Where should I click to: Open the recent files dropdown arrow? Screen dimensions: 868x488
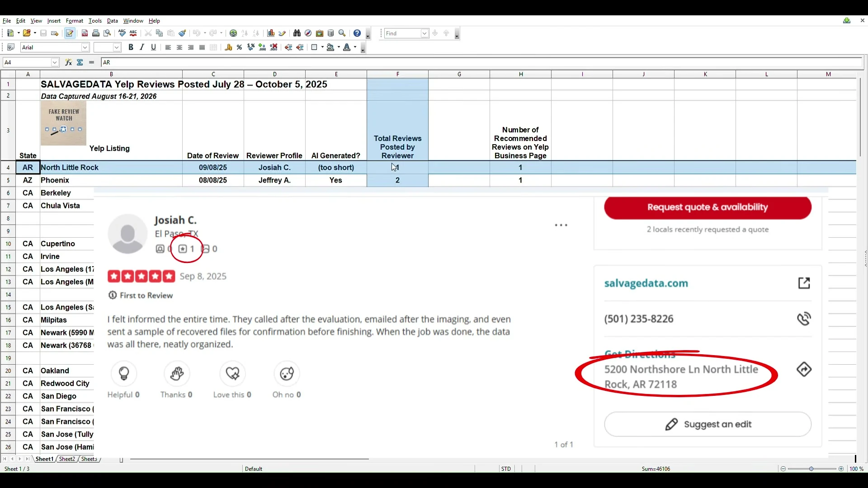[35, 33]
